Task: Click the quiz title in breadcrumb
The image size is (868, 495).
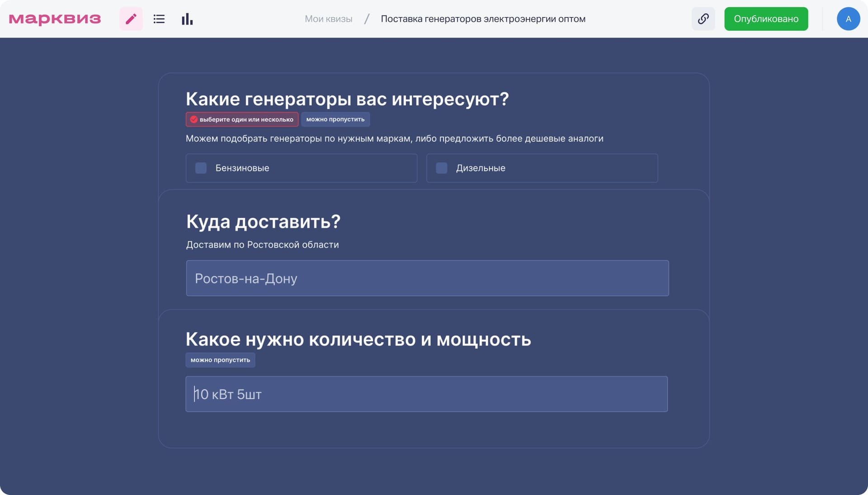Action: click(x=483, y=19)
